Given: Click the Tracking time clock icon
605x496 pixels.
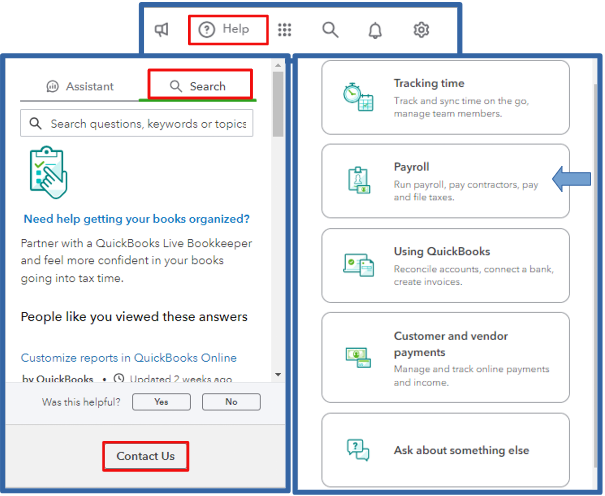Looking at the screenshot, I should pos(358,97).
